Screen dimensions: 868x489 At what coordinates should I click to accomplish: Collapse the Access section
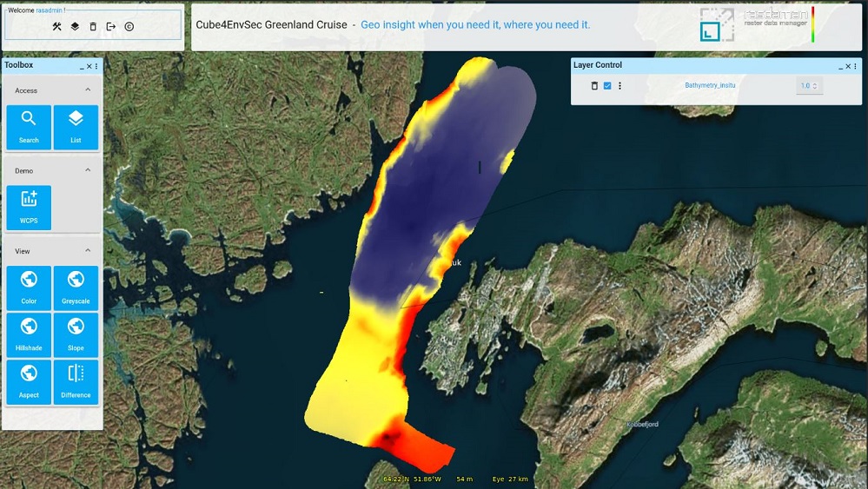(88, 89)
